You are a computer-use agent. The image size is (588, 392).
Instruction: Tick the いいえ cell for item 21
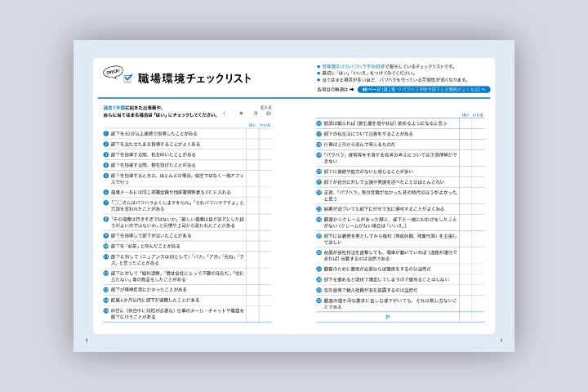(478, 182)
